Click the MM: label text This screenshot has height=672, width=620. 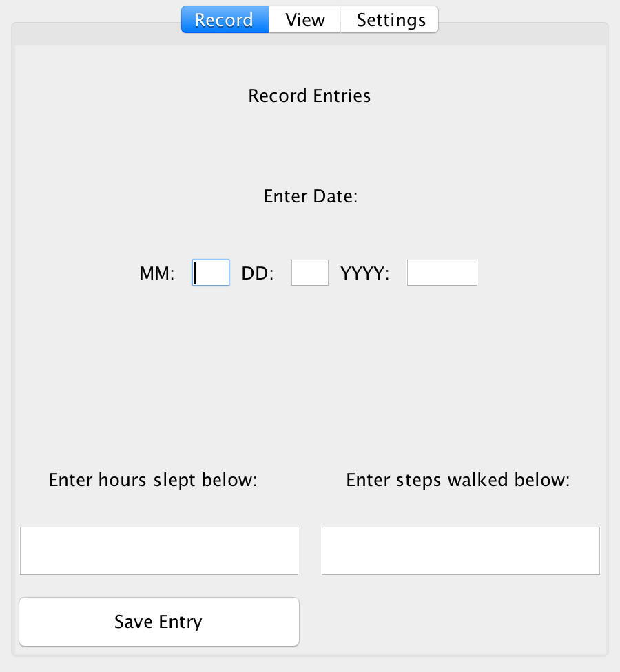coord(157,273)
